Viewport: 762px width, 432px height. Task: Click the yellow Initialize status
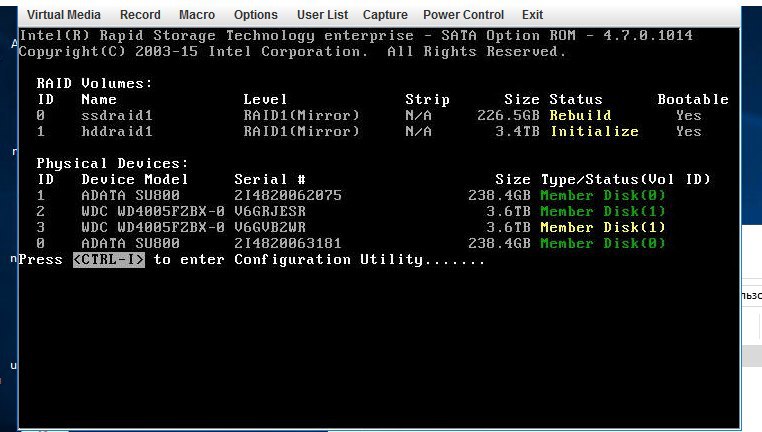(594, 132)
